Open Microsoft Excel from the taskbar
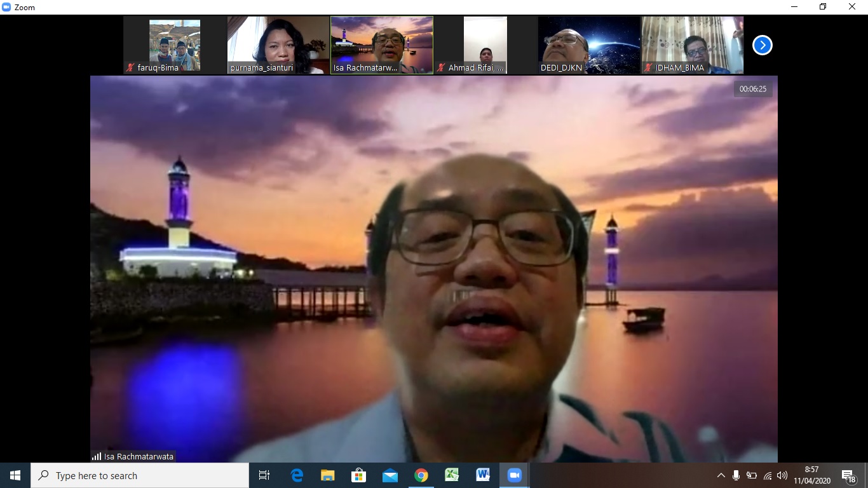 coord(452,475)
